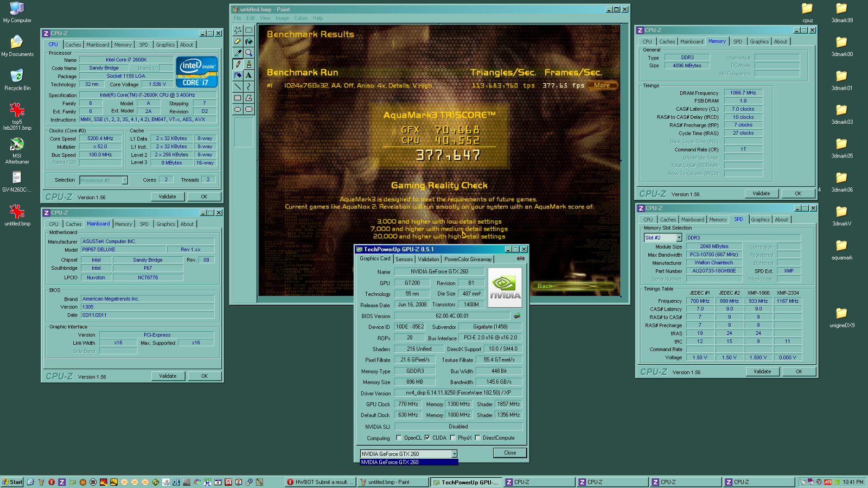Image resolution: width=868 pixels, height=488 pixels.
Task: Select the rectangular Select tool in Paint
Action: (248, 30)
